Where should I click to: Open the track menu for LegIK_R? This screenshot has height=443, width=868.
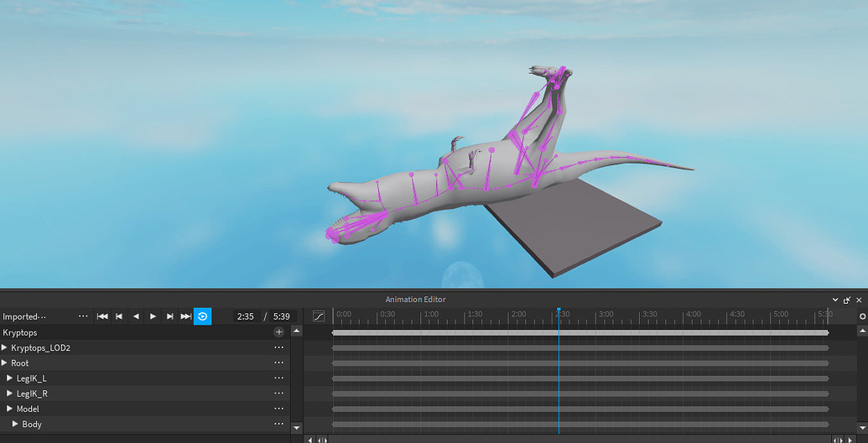[279, 393]
